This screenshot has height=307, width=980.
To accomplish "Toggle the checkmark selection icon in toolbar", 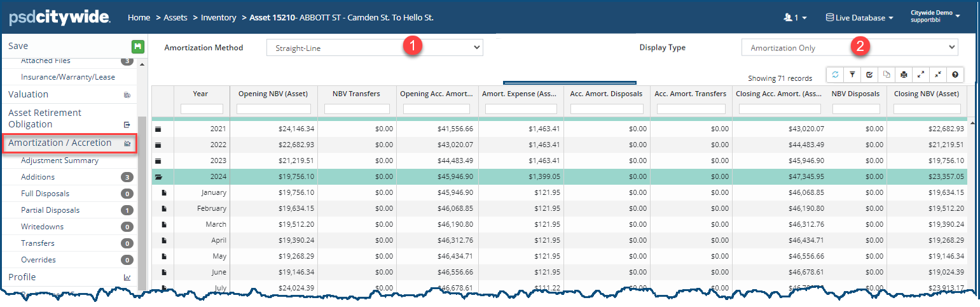I will (869, 75).
